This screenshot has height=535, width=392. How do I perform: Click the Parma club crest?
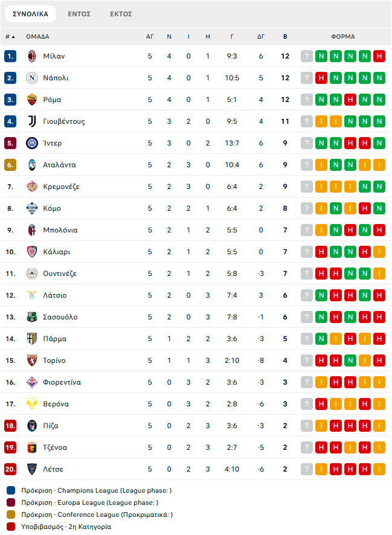(32, 339)
